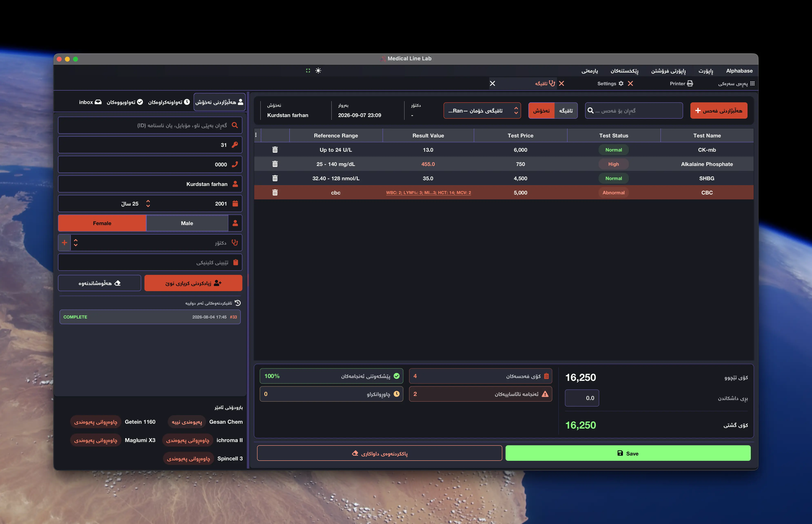Click the clipboard icon in clinical notes field
This screenshot has height=524, width=812.
pyautogui.click(x=235, y=262)
